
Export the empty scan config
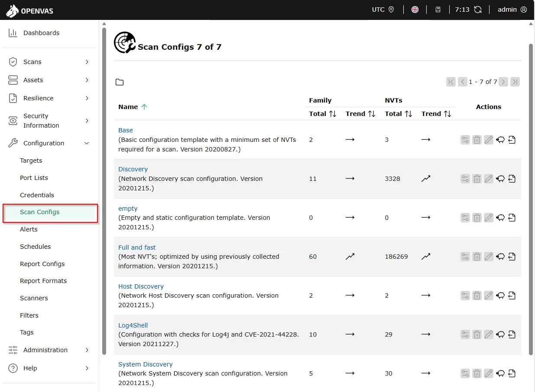512,218
